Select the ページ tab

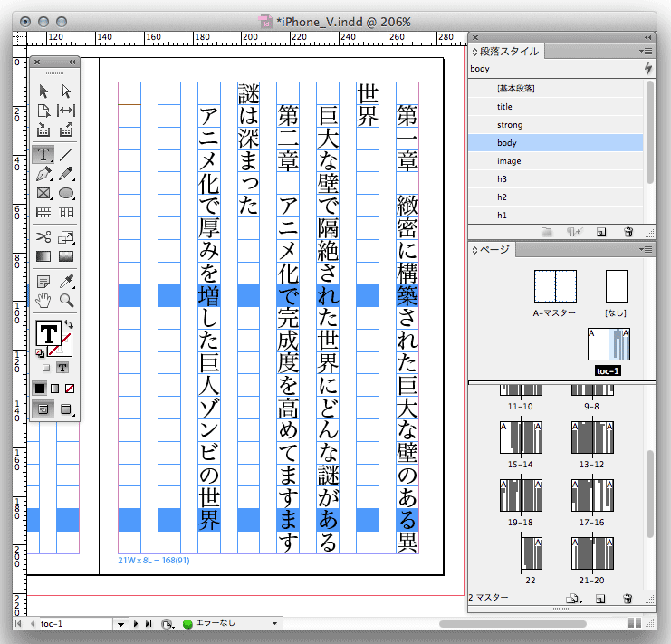click(492, 249)
